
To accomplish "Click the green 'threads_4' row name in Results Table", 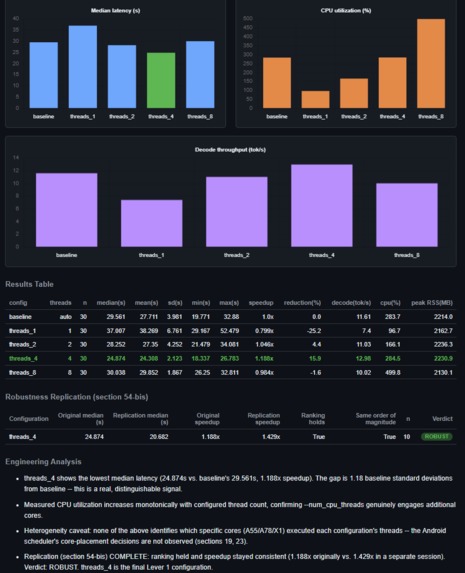I will (x=23, y=358).
